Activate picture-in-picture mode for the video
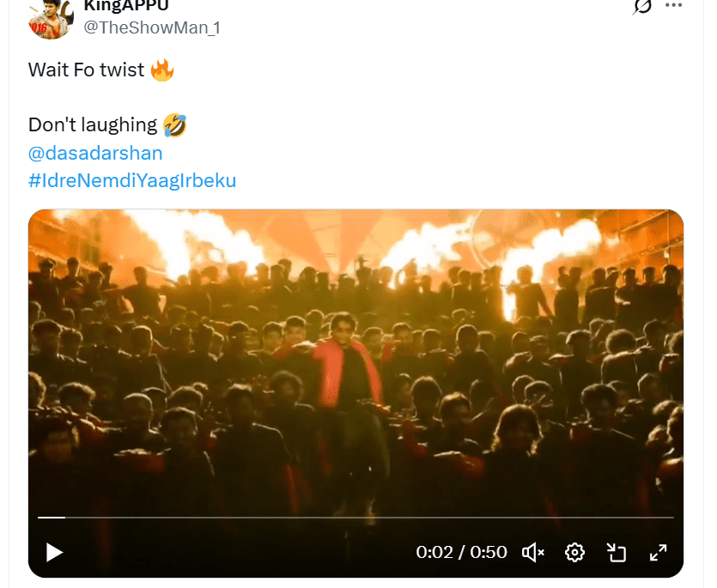717x588 pixels. [617, 553]
